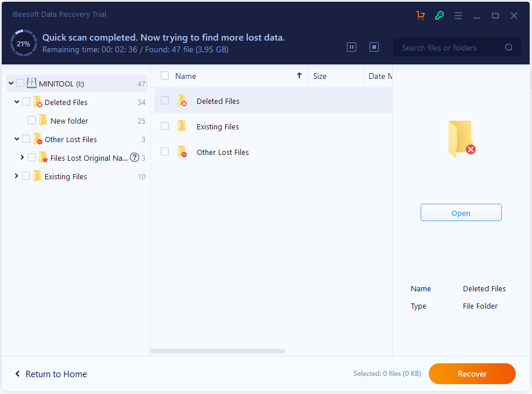The width and height of the screenshot is (532, 394).
Task: Click the Open button in preview pane
Action: tap(461, 213)
